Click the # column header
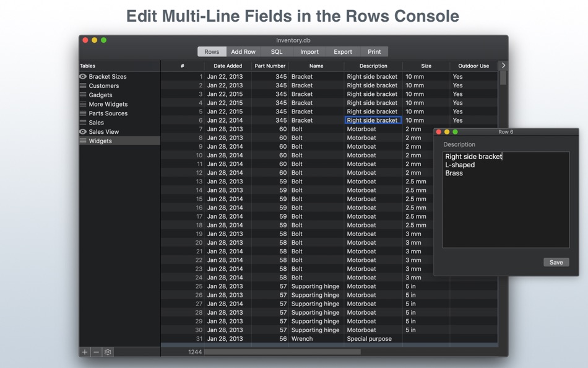Screen dimensions: 588x368 tap(182, 66)
